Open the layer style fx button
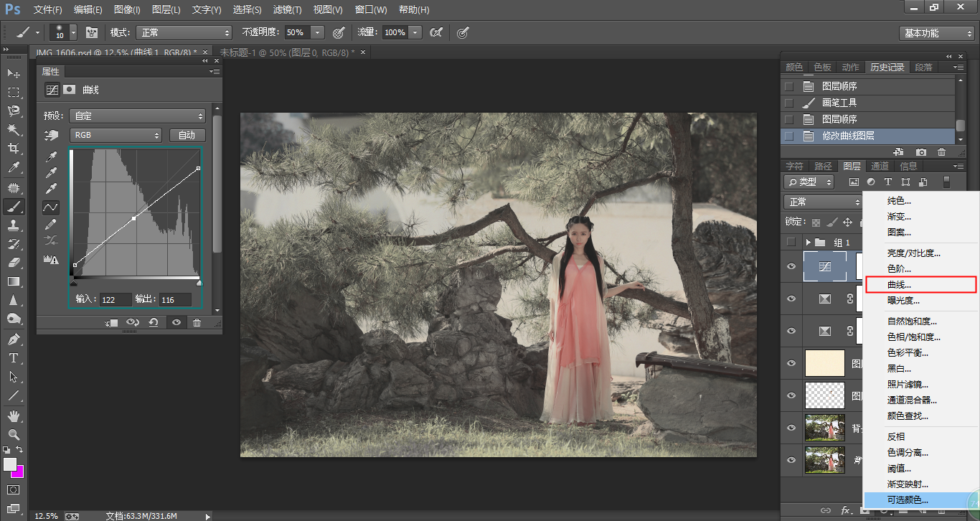Image resolution: width=980 pixels, height=521 pixels. coord(846,510)
